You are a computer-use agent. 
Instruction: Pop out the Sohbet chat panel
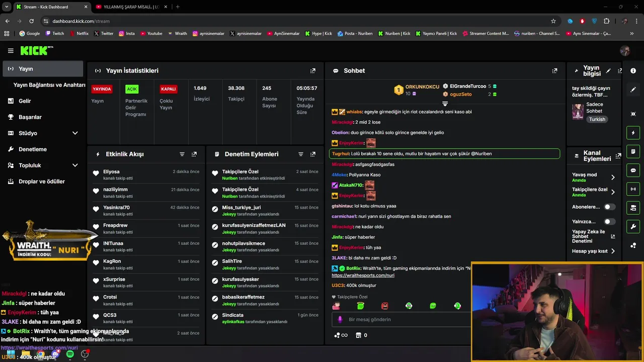click(554, 71)
